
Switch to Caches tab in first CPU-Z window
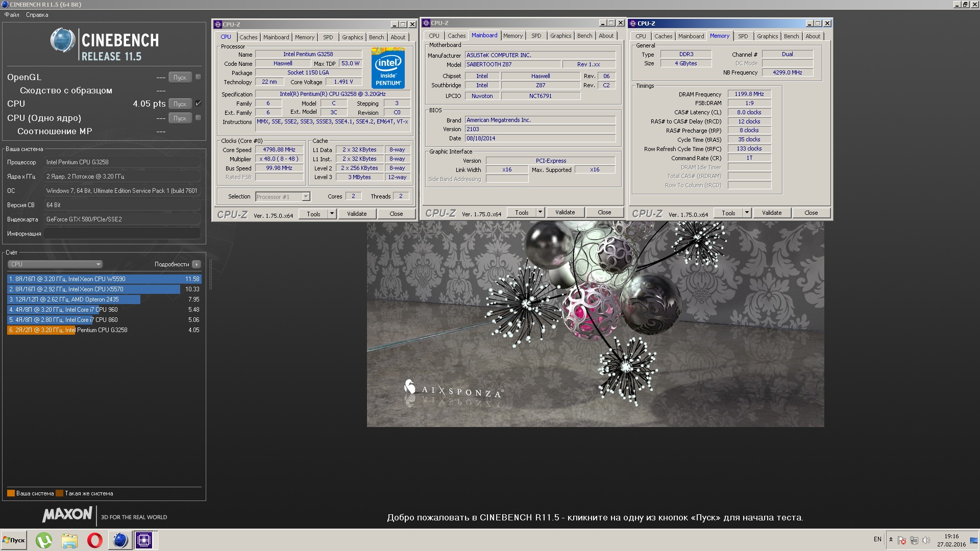tap(249, 37)
